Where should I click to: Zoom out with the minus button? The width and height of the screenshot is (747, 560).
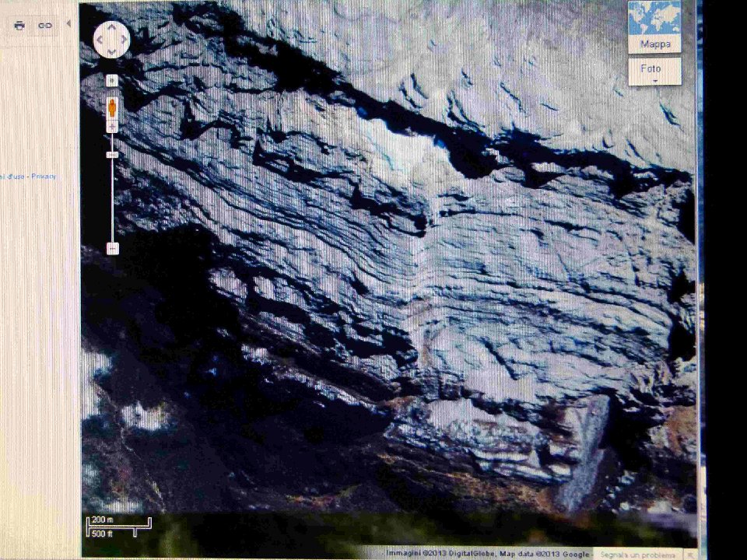pos(112,248)
